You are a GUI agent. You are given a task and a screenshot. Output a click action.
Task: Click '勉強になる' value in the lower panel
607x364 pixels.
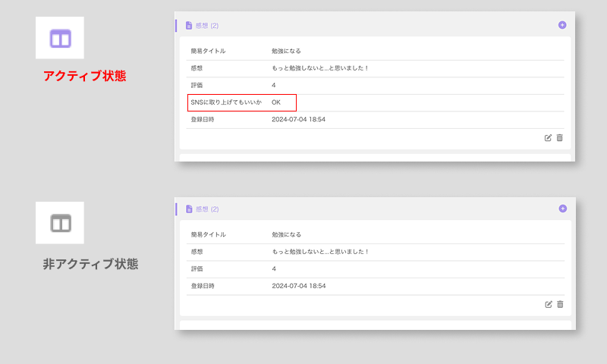[x=287, y=234]
